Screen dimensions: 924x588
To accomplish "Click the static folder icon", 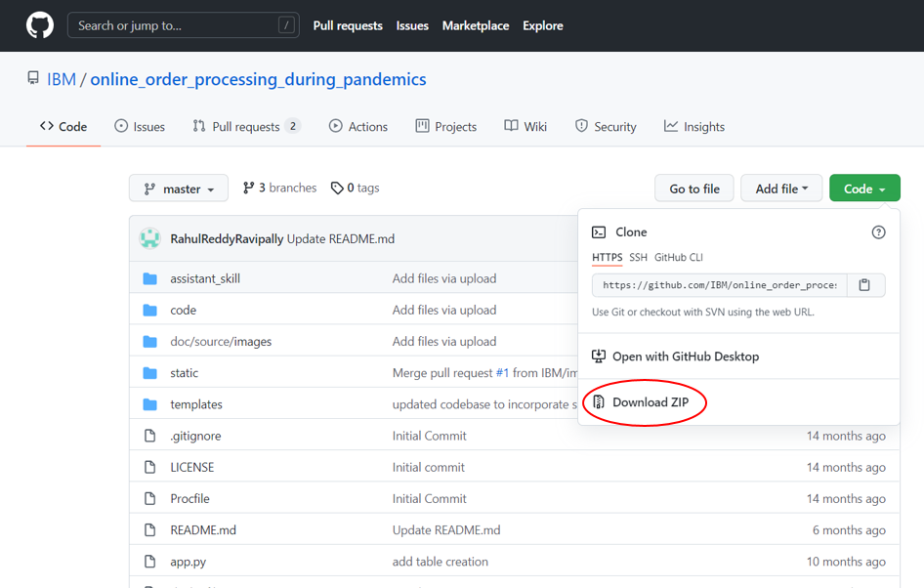I will click(x=150, y=373).
